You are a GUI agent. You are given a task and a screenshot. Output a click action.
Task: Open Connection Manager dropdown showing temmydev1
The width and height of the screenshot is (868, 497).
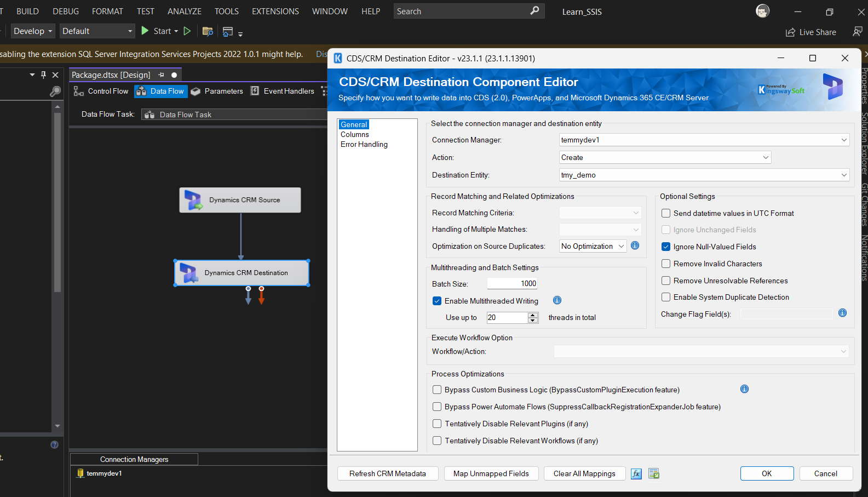[x=704, y=140]
